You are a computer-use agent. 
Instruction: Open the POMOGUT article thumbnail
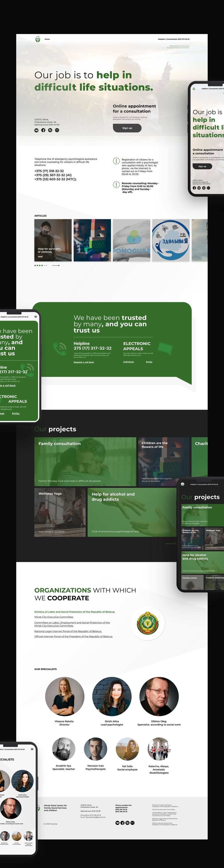[132, 240]
